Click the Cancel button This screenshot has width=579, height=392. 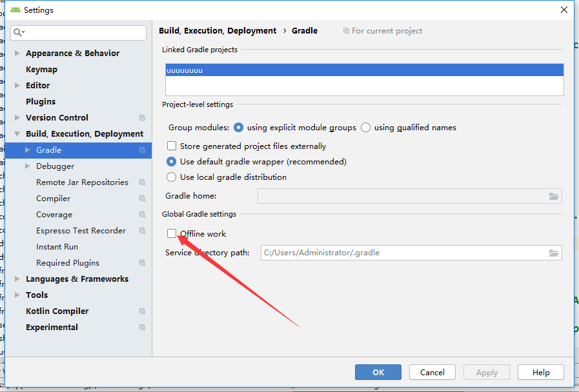pyautogui.click(x=432, y=373)
